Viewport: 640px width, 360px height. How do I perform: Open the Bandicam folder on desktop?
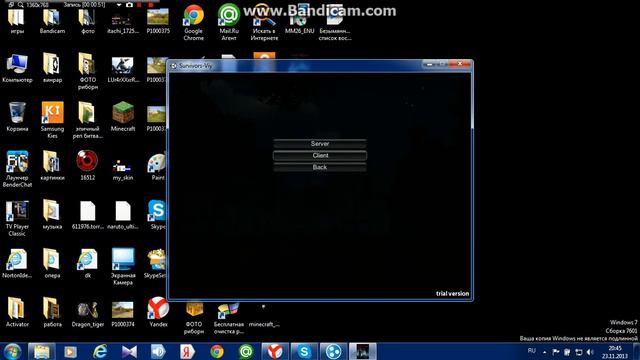[52, 21]
